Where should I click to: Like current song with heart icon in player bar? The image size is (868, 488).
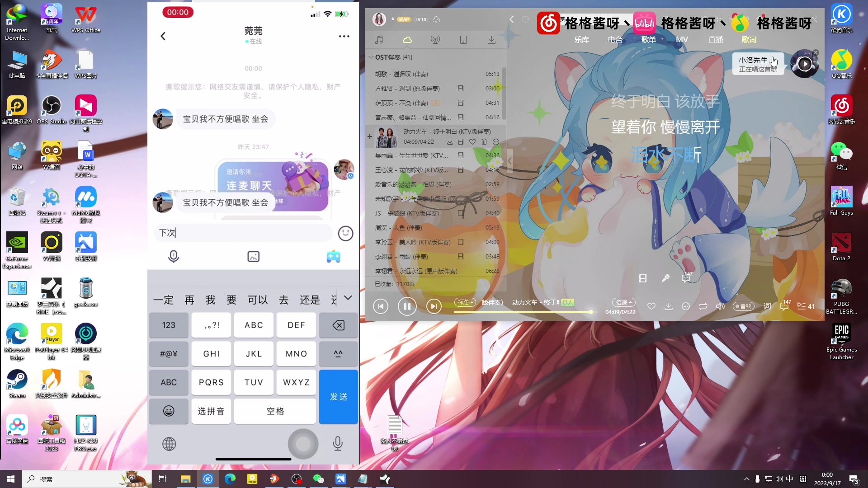click(x=651, y=306)
